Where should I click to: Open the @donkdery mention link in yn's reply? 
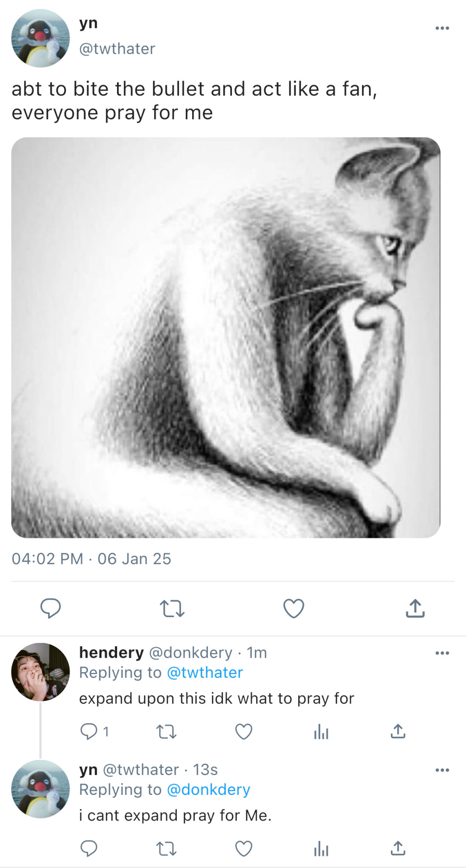[208, 790]
